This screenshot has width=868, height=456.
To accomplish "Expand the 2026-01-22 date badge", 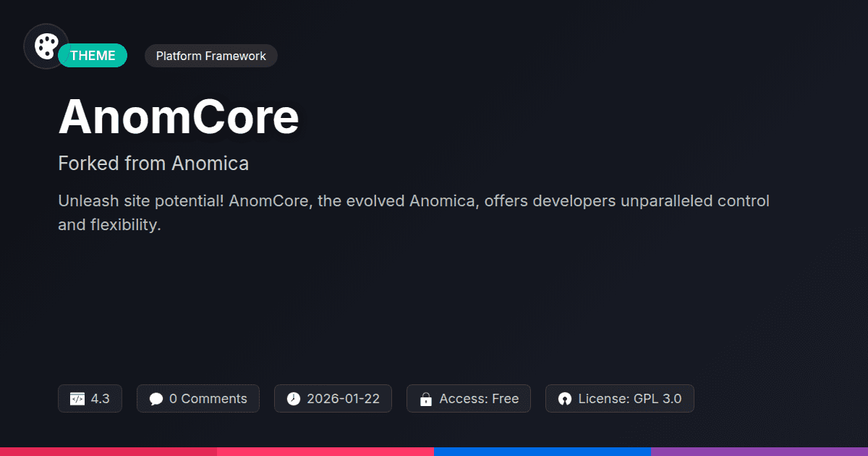I will (x=333, y=398).
